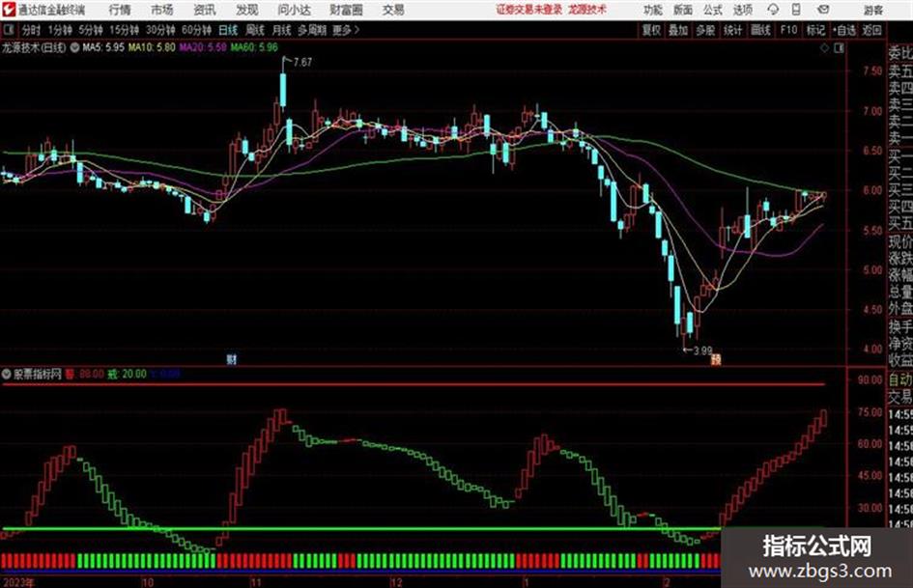This screenshot has height=588, width=913.
Task: Click the 叠加 overlay button
Action: 678,30
